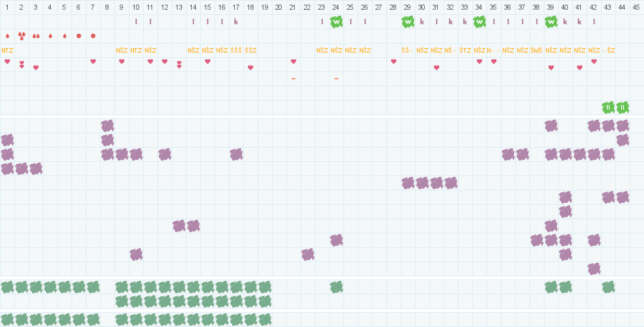This screenshot has height=327, width=644.
Task: Click the day 45 column header
Action: (637, 7)
